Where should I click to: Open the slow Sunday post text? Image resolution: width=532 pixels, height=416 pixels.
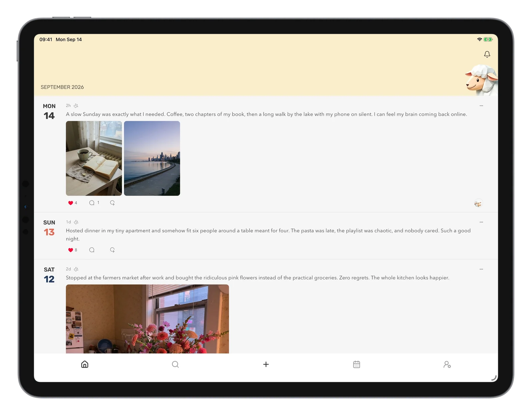coord(266,114)
